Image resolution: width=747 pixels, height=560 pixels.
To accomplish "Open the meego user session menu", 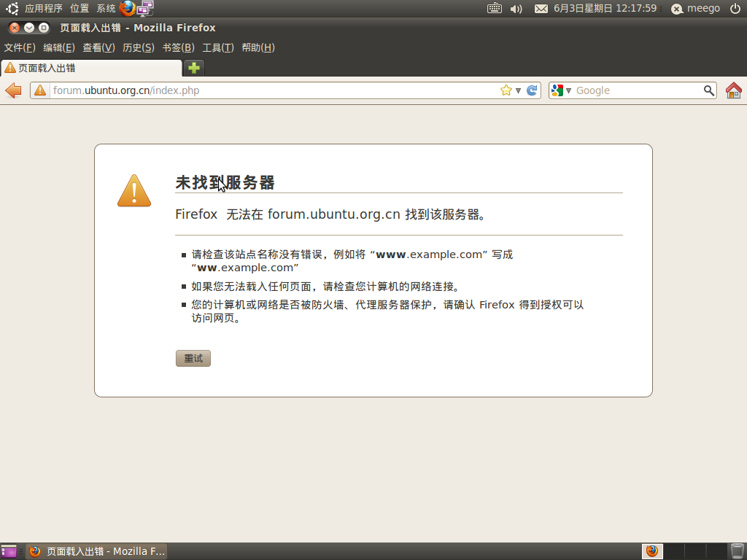I will point(695,9).
